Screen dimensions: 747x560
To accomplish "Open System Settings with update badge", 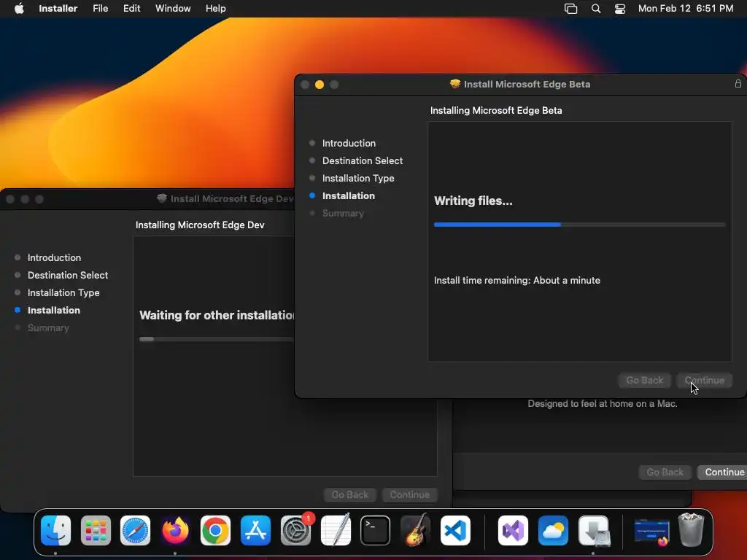I will [296, 531].
